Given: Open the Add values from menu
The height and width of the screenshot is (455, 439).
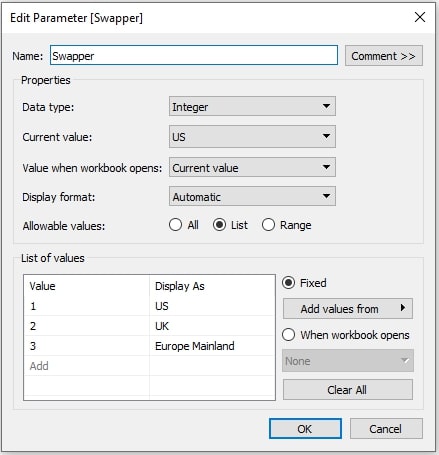Looking at the screenshot, I should [348, 309].
